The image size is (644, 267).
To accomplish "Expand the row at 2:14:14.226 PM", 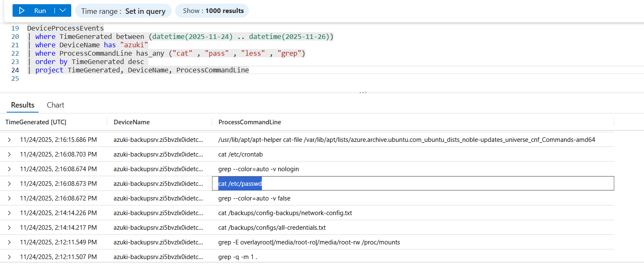I will 9,213.
